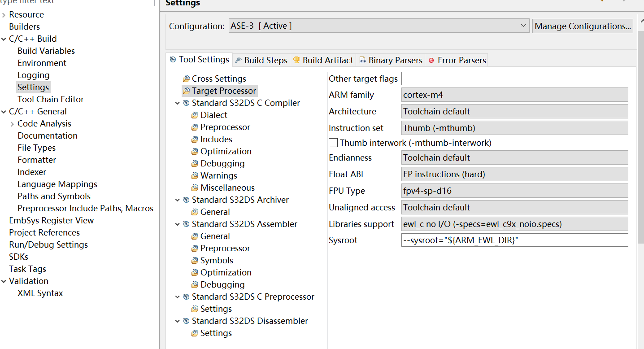
Task: Switch to the Tool Settings tab
Action: pos(199,60)
